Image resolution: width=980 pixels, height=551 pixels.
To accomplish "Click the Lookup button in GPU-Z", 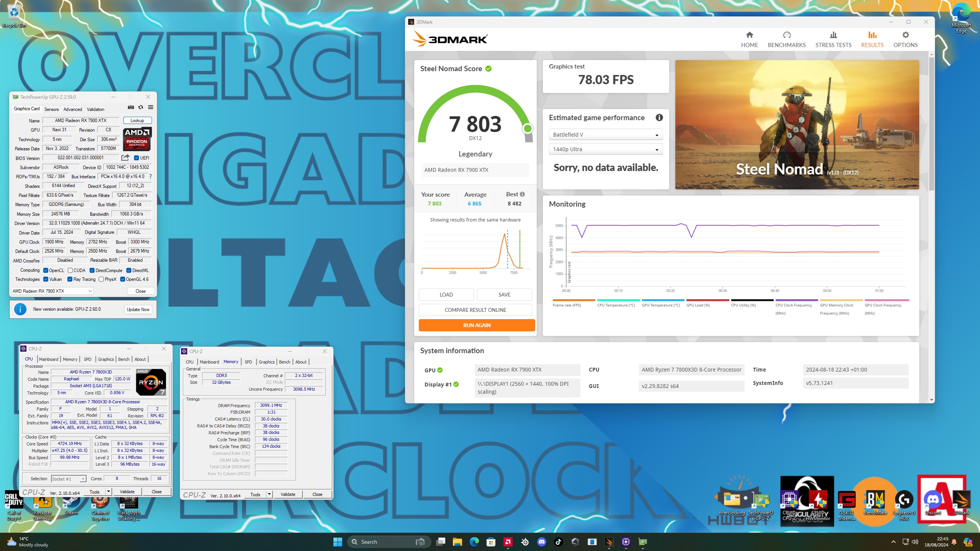I will [137, 121].
